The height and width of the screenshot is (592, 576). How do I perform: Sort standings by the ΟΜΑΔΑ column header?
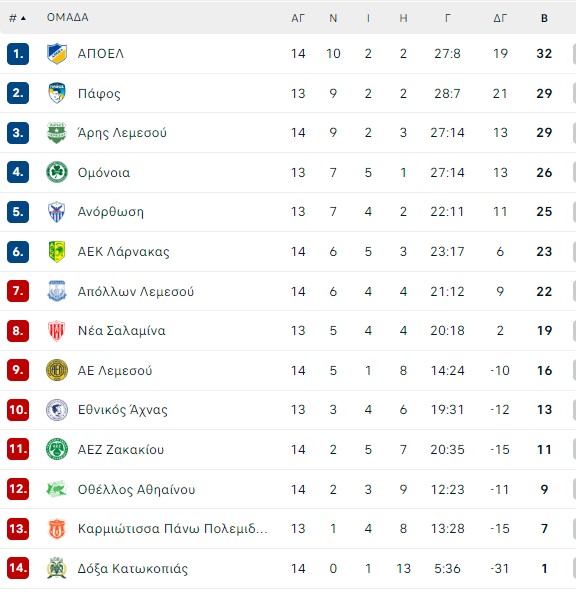click(68, 17)
